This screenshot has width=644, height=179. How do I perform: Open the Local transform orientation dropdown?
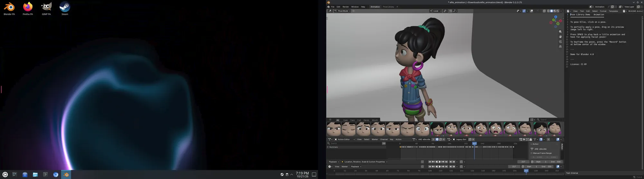(x=435, y=11)
